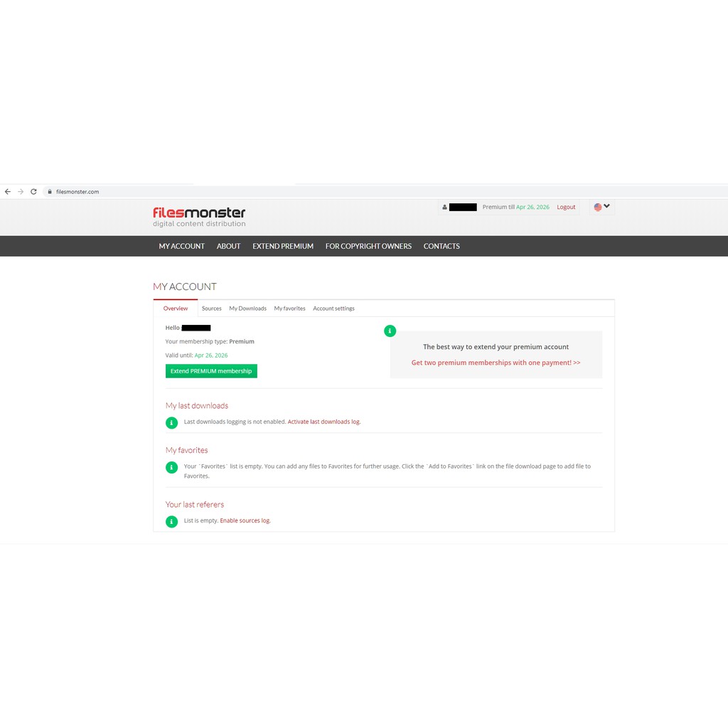Switch to the My Downloads tab

coord(247,309)
